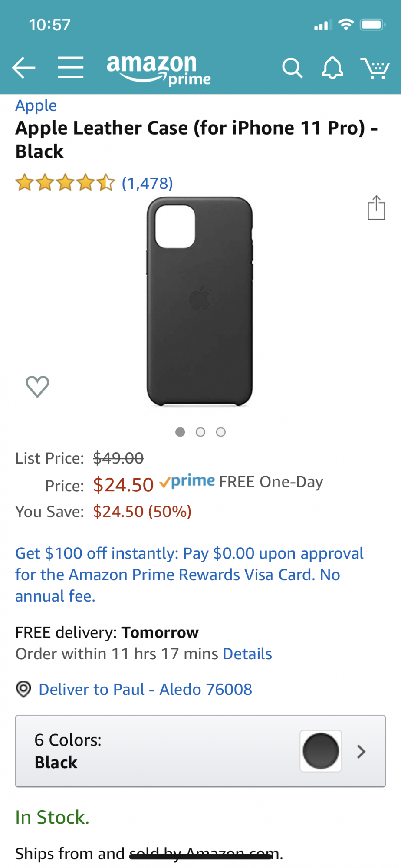Tap the Amazon Prime logo
The width and height of the screenshot is (401, 868).
158,69
